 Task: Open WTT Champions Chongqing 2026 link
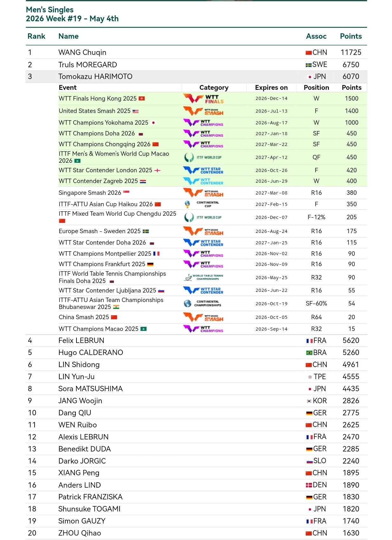coord(105,144)
